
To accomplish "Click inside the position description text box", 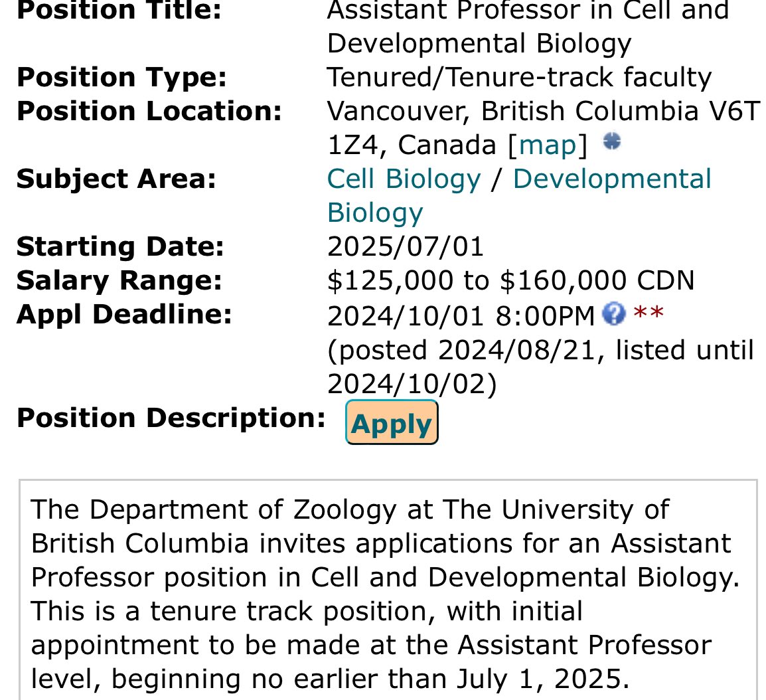I will (388, 590).
